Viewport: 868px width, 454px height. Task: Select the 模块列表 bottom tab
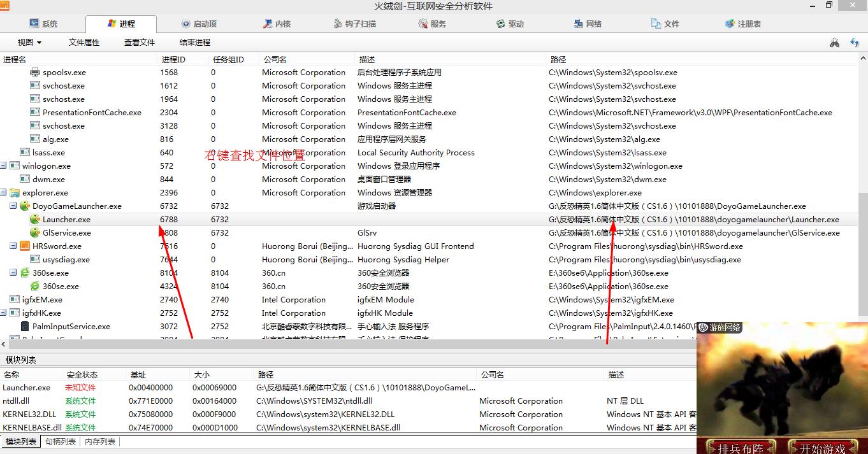click(x=21, y=442)
